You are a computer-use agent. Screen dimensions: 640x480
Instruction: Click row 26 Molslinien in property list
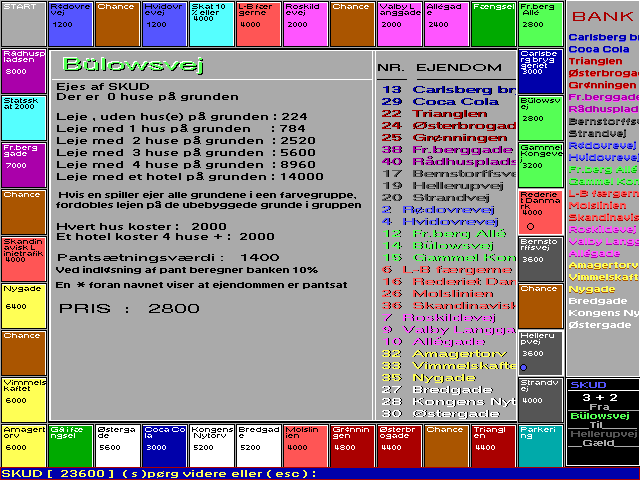[x=437, y=294]
